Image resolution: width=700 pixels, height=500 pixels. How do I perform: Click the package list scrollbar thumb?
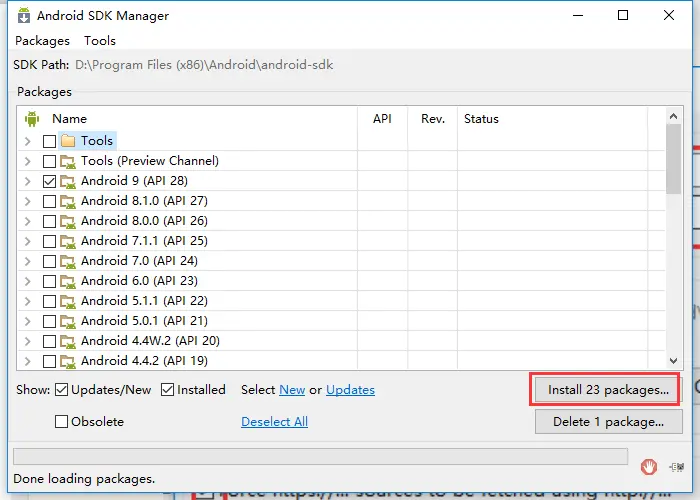[673, 159]
